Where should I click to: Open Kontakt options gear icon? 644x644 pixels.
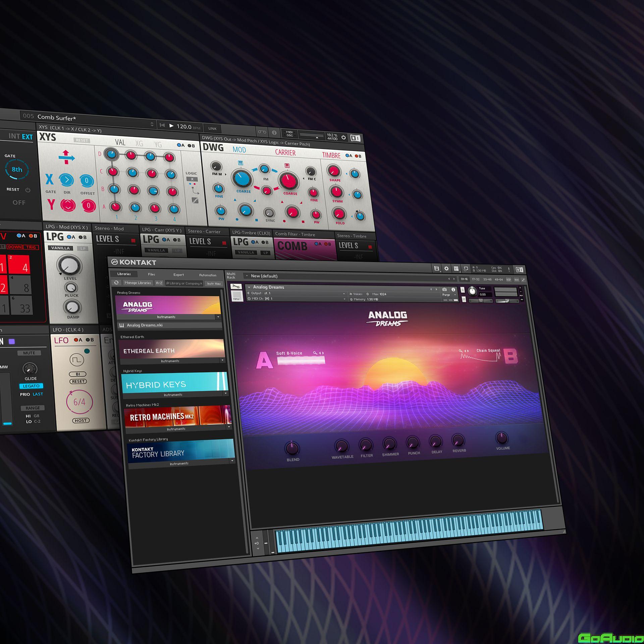(x=446, y=268)
